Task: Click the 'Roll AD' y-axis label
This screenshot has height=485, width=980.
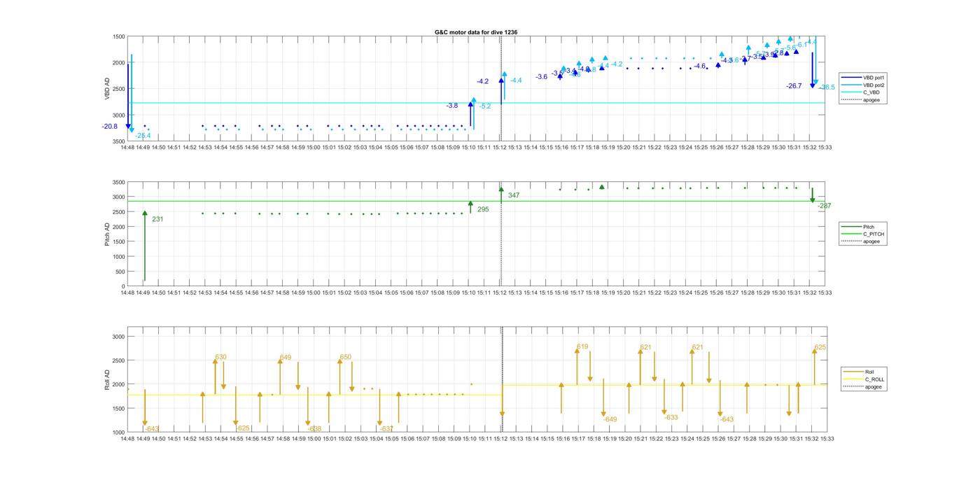Action: point(107,379)
